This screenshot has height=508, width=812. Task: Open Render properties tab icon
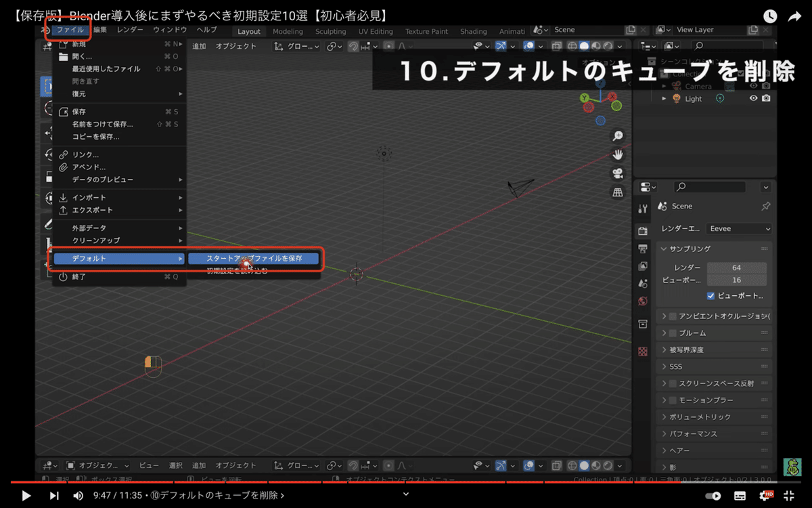coord(643,231)
